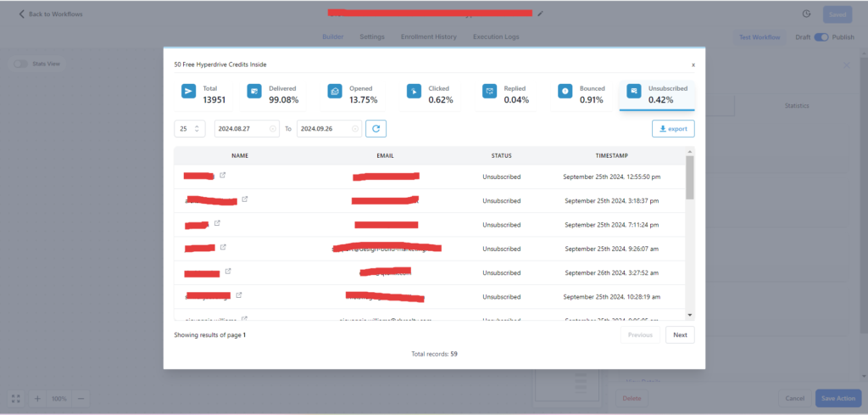Click the Previous page button

point(640,334)
